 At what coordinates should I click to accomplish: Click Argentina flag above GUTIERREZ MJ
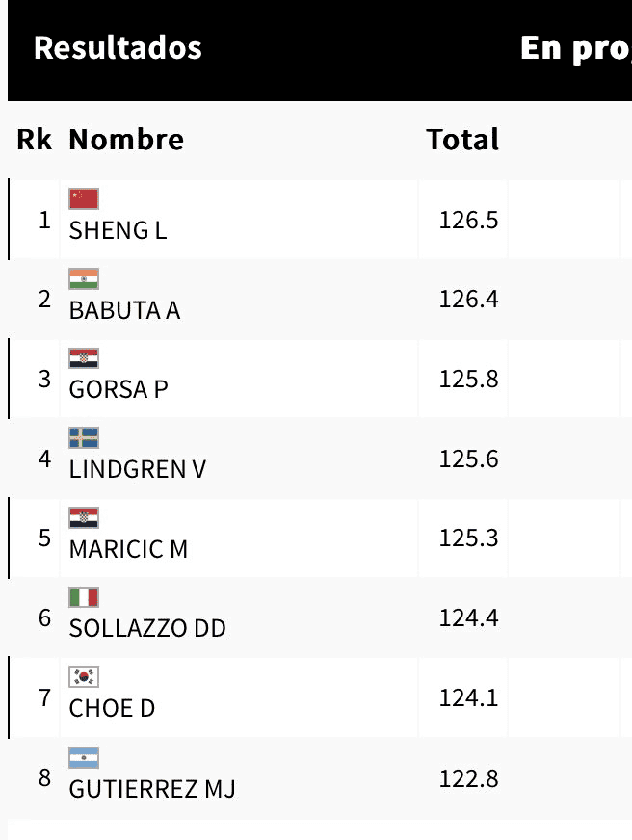click(x=84, y=757)
